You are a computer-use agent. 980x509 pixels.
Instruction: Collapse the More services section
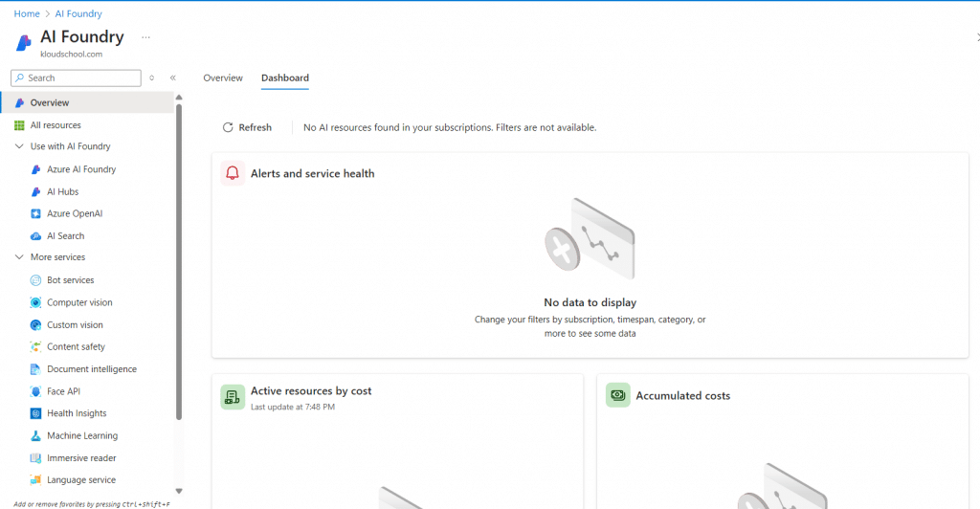pyautogui.click(x=19, y=257)
